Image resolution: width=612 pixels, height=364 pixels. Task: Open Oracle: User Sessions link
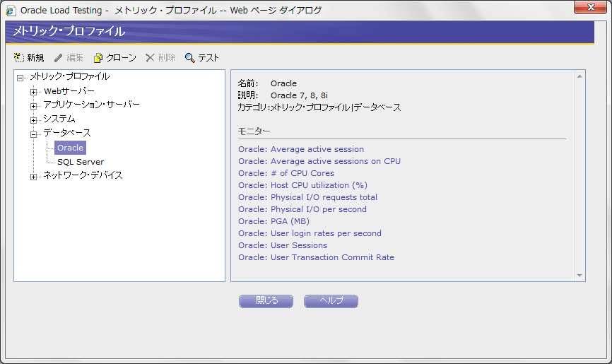tap(283, 245)
